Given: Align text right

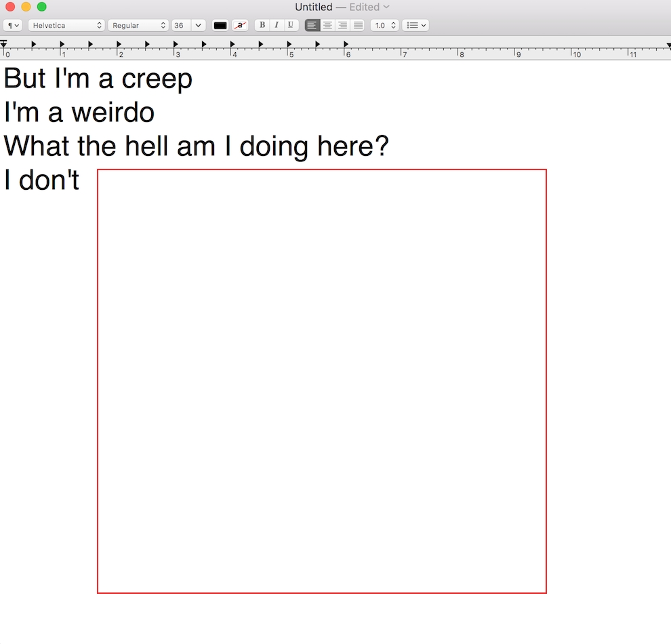Looking at the screenshot, I should tap(343, 25).
